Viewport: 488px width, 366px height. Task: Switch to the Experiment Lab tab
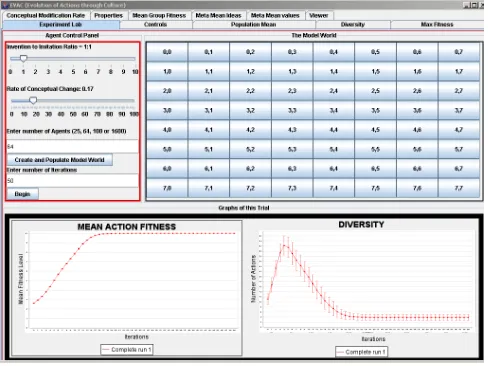point(61,24)
